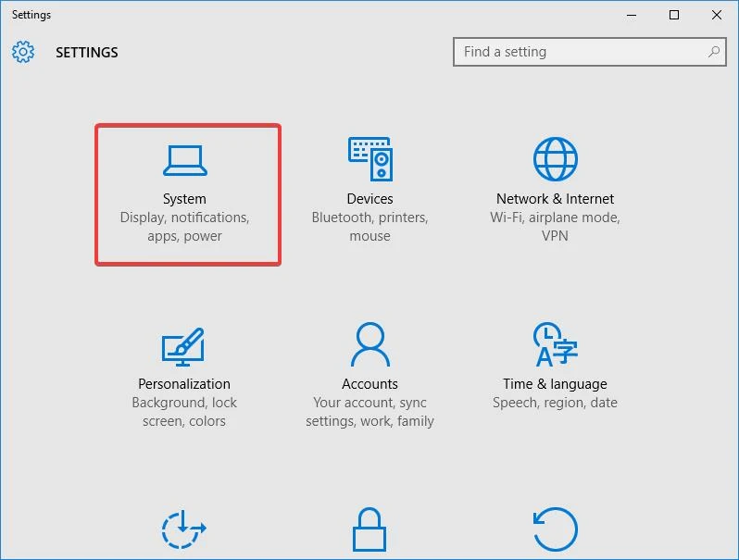Screen dimensions: 739x560
Task: Click the Network & Internet label
Action: click(556, 199)
